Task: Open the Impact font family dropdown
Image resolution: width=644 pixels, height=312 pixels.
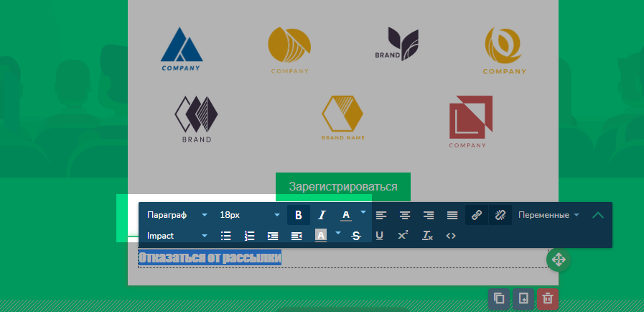Action: (177, 235)
